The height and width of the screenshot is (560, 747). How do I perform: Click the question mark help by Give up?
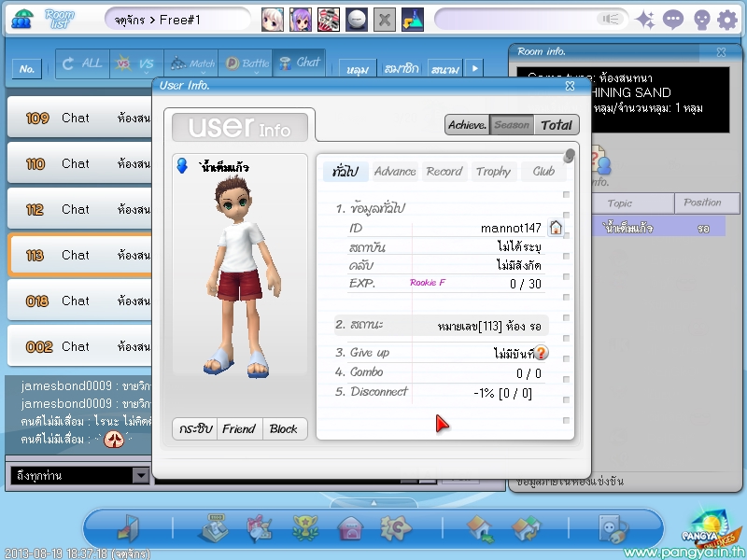pos(541,353)
